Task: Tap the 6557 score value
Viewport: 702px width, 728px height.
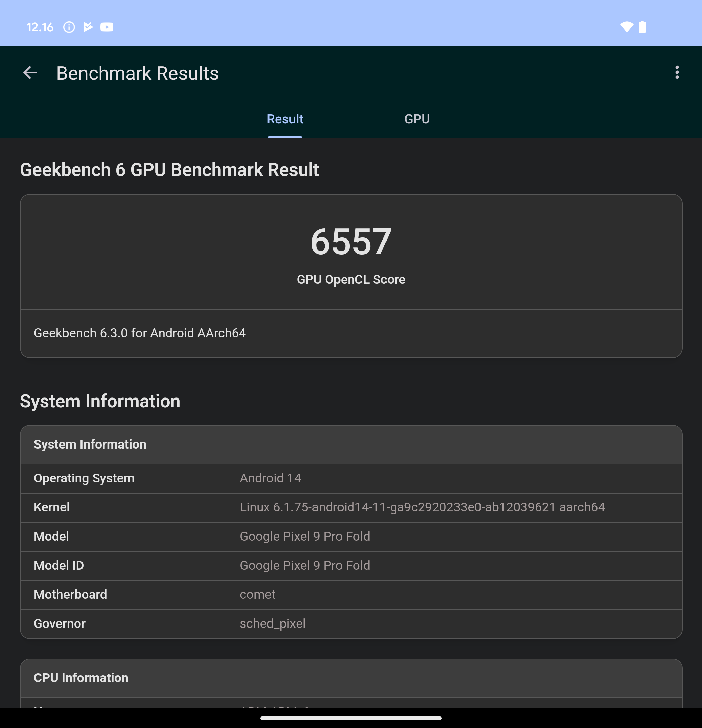Action: (351, 242)
